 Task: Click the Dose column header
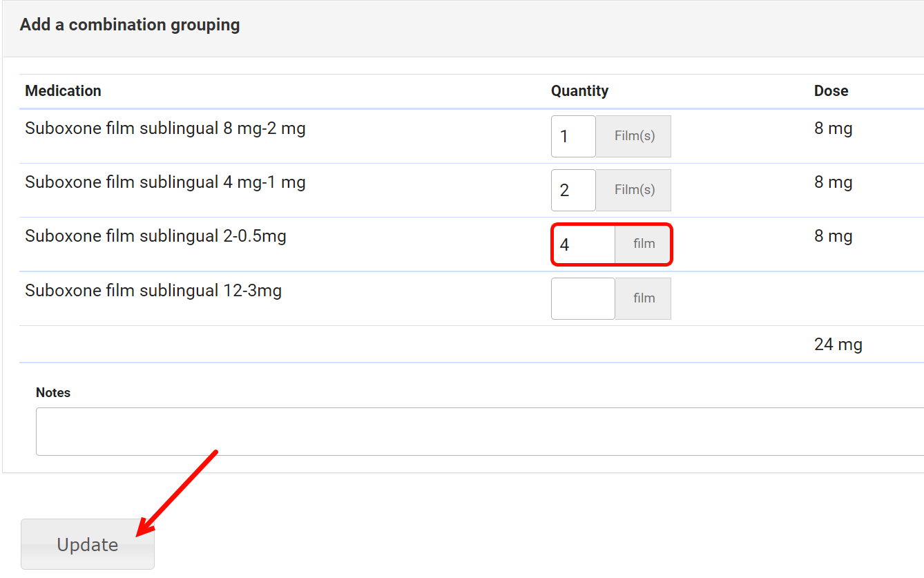pos(831,91)
